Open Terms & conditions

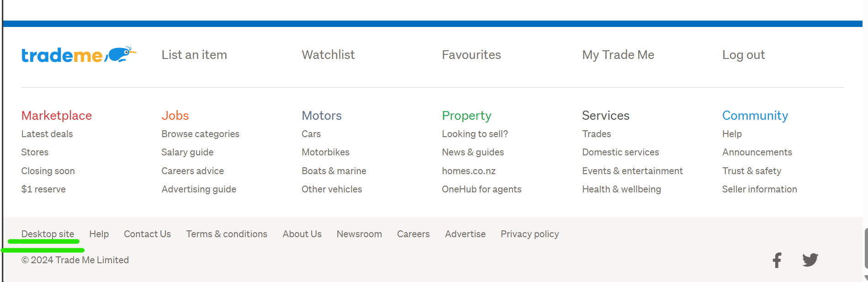(x=227, y=234)
